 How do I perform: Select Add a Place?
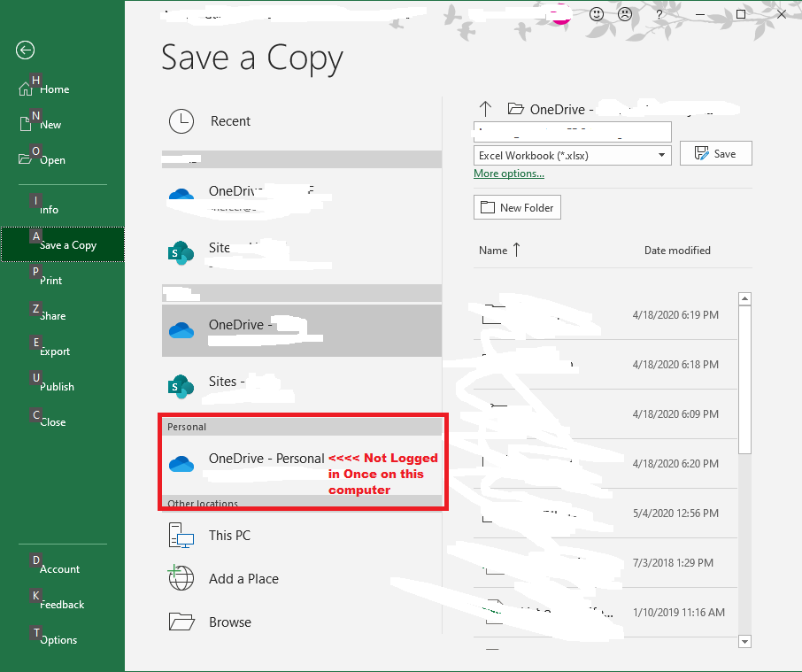(x=302, y=579)
